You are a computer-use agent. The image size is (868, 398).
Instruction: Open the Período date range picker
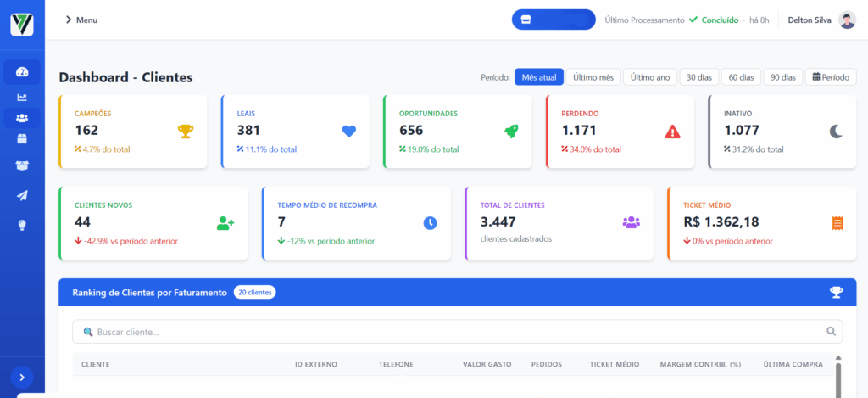(x=830, y=77)
